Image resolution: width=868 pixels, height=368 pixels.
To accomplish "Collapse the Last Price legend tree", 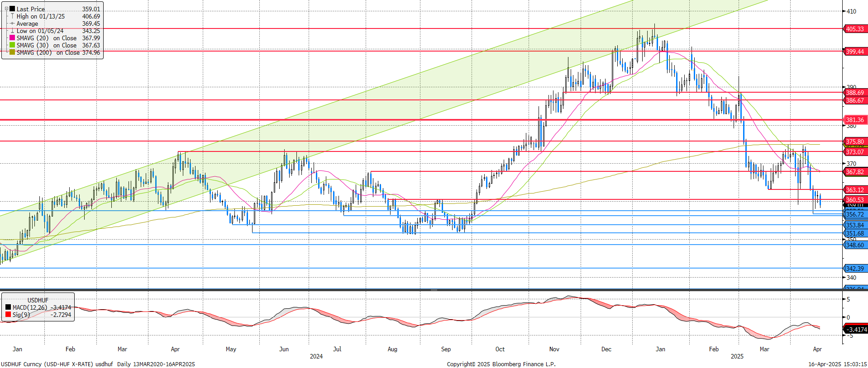I will 6,9.
